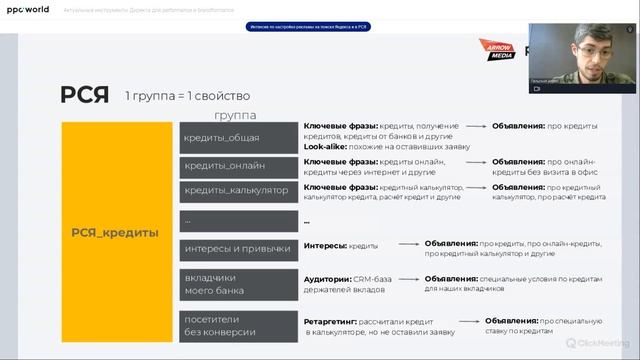This screenshot has height=360, width=640.
Task: Click 'Объявления: про кредиты' text
Action: click(x=544, y=126)
